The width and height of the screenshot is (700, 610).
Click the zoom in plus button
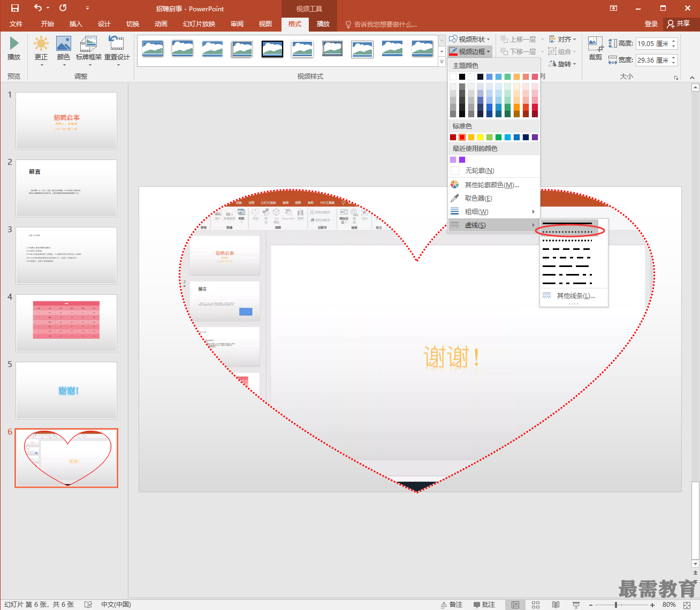pos(652,605)
